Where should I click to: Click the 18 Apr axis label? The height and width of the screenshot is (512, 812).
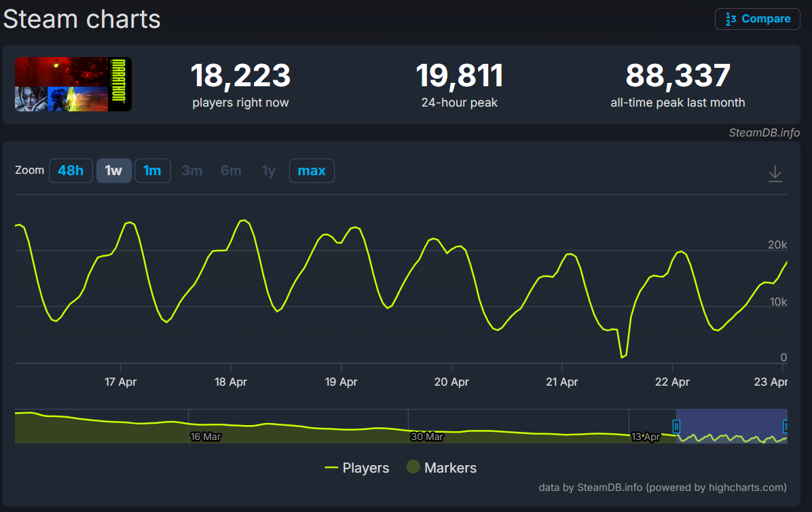[x=231, y=382]
